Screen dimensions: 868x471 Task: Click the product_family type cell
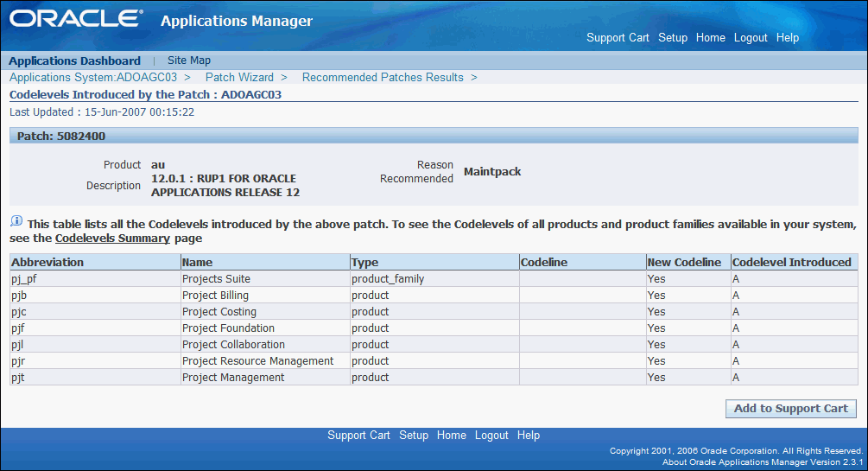pos(435,279)
